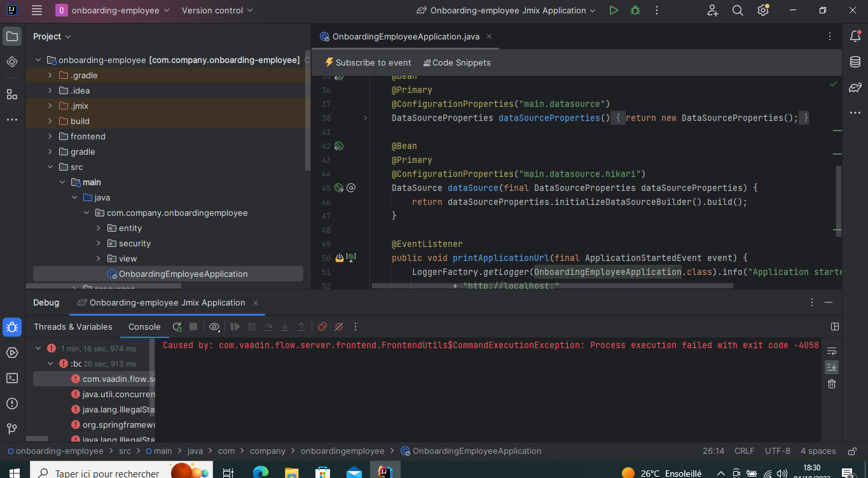Open the Gradle elephant tool window
The width and height of the screenshot is (868, 478).
pyautogui.click(x=855, y=88)
